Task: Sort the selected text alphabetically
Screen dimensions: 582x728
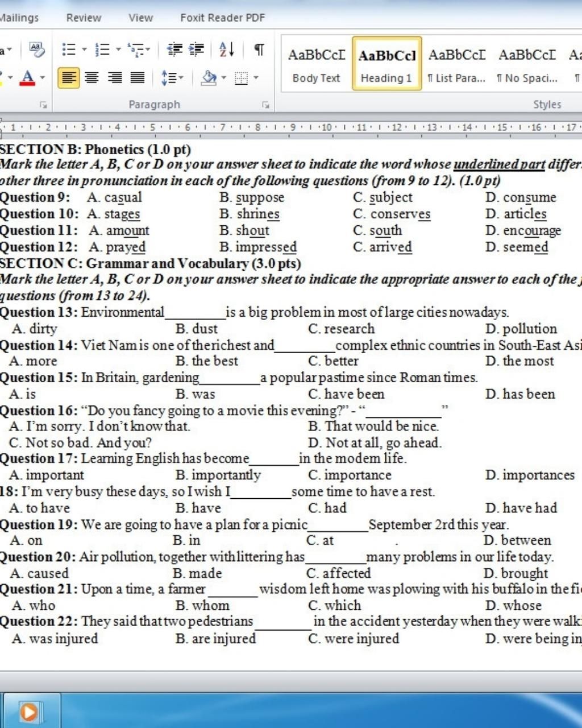Action: 227,50
